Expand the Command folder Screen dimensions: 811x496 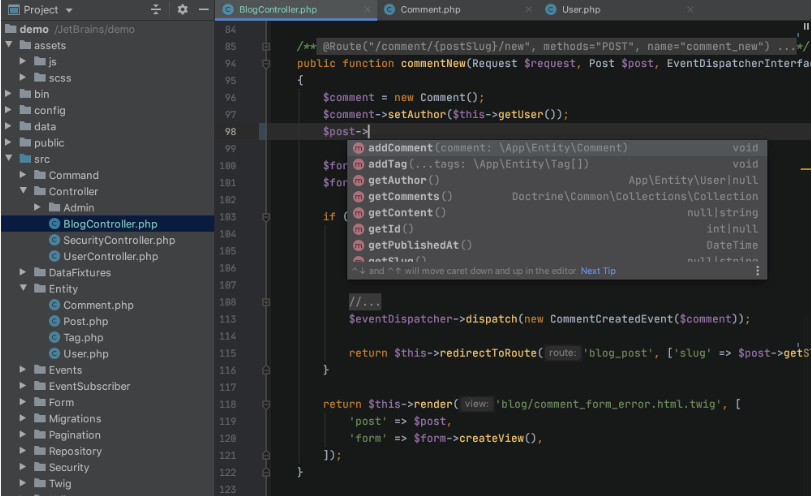[23, 175]
